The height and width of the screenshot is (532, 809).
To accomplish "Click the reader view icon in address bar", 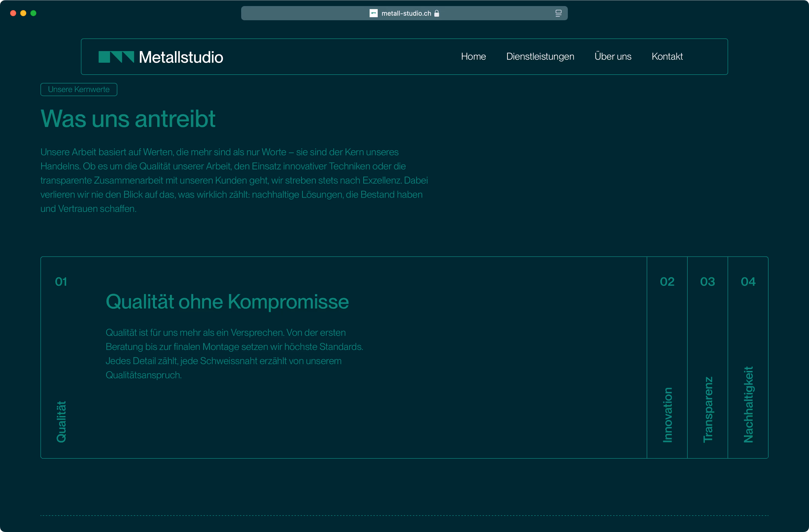I will (x=558, y=13).
